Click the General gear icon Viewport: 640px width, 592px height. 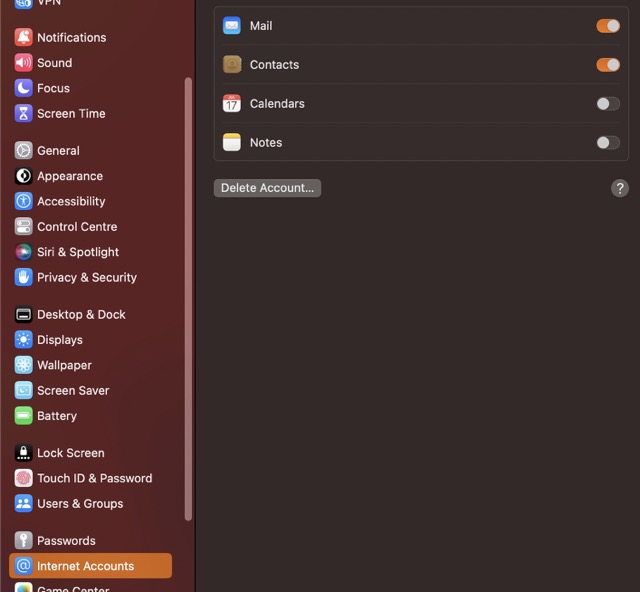click(x=23, y=151)
